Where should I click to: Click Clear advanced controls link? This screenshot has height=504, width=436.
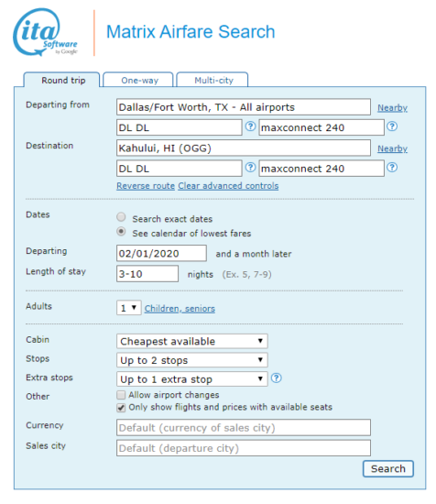(x=228, y=186)
